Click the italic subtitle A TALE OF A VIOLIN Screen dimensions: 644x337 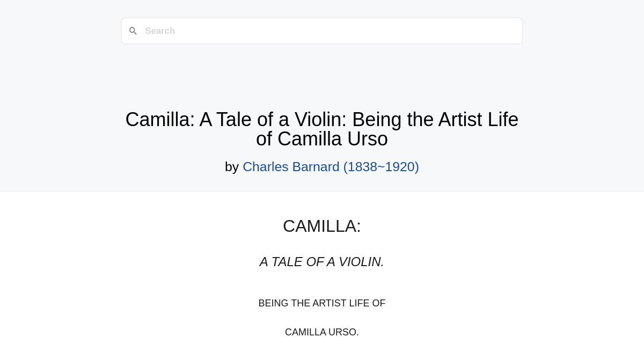321,262
